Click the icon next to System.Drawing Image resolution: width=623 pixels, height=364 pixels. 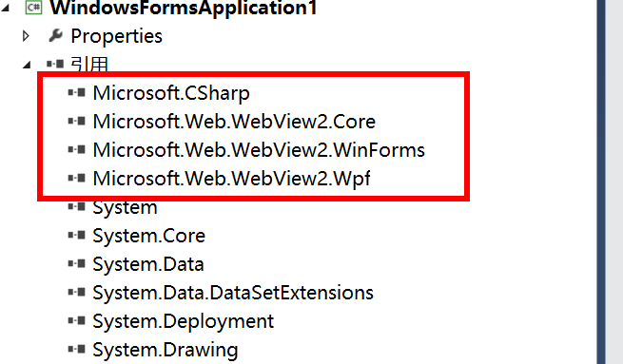point(76,350)
